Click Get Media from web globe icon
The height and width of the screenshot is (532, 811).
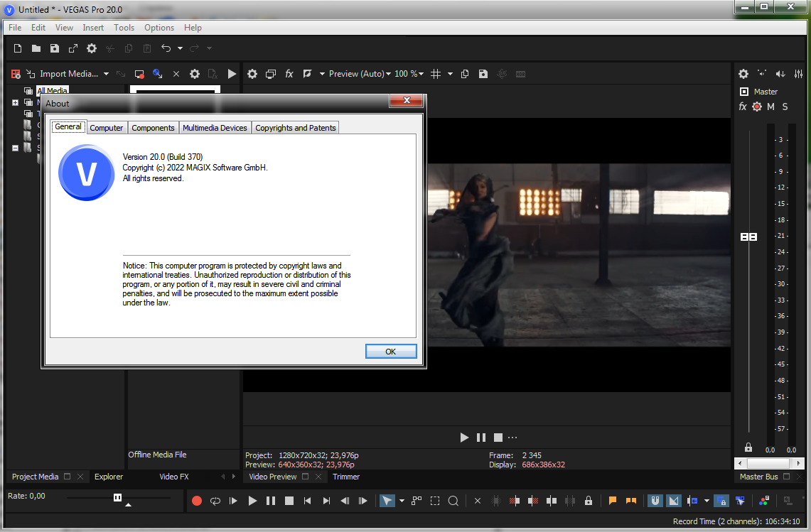pos(158,74)
